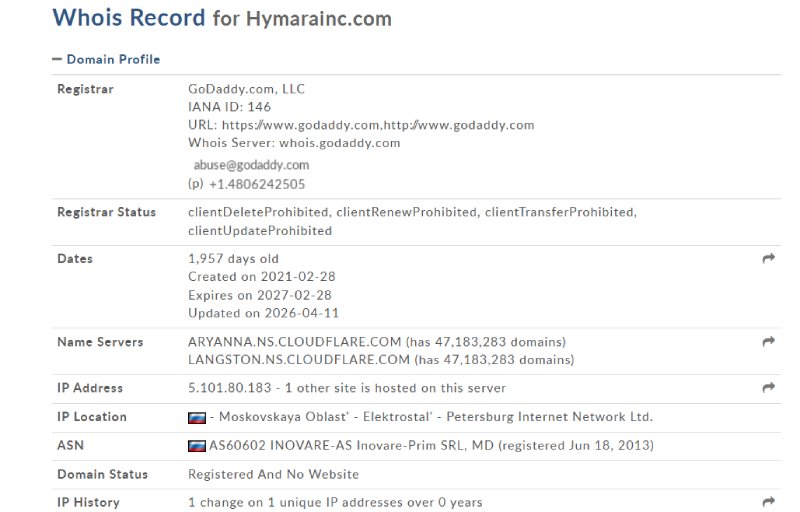Click the Domain Status row label

[103, 474]
